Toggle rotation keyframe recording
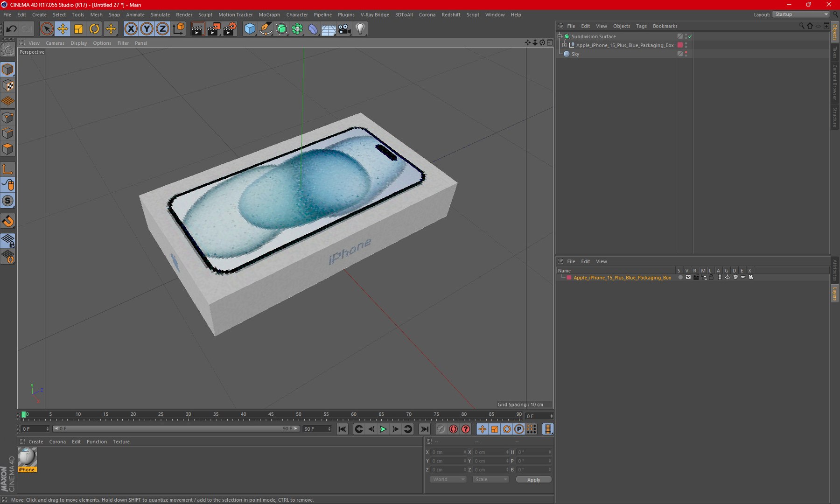This screenshot has width=840, height=504. (507, 429)
